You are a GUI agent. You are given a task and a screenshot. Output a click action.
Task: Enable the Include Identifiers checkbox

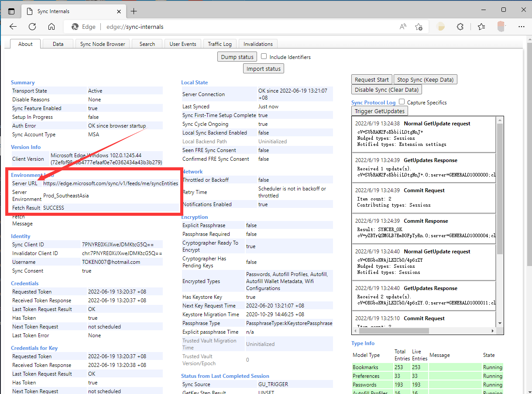pos(264,56)
